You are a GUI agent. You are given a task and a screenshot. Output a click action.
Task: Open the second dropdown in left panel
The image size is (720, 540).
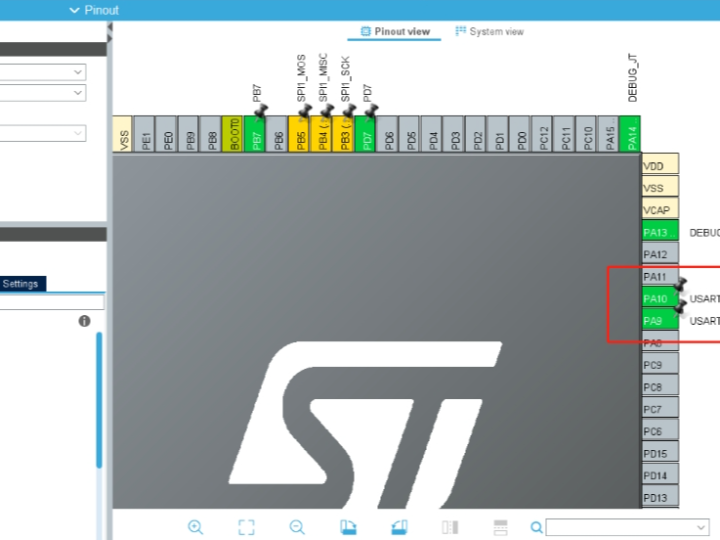pos(43,93)
